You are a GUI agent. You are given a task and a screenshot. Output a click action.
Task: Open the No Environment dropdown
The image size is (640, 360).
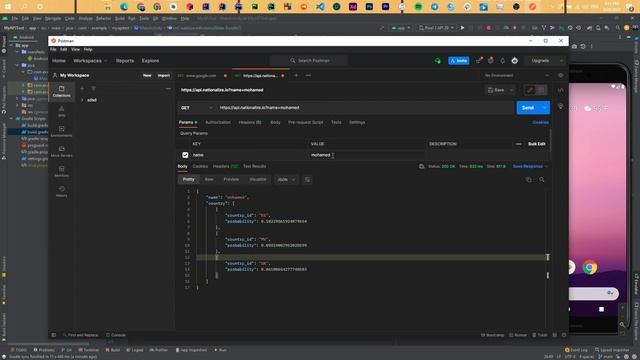[x=516, y=76]
